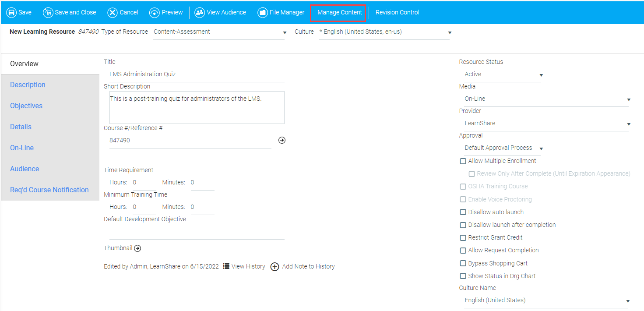
Task: Toggle the Bypass Shopping Cart checkbox
Action: point(463,263)
